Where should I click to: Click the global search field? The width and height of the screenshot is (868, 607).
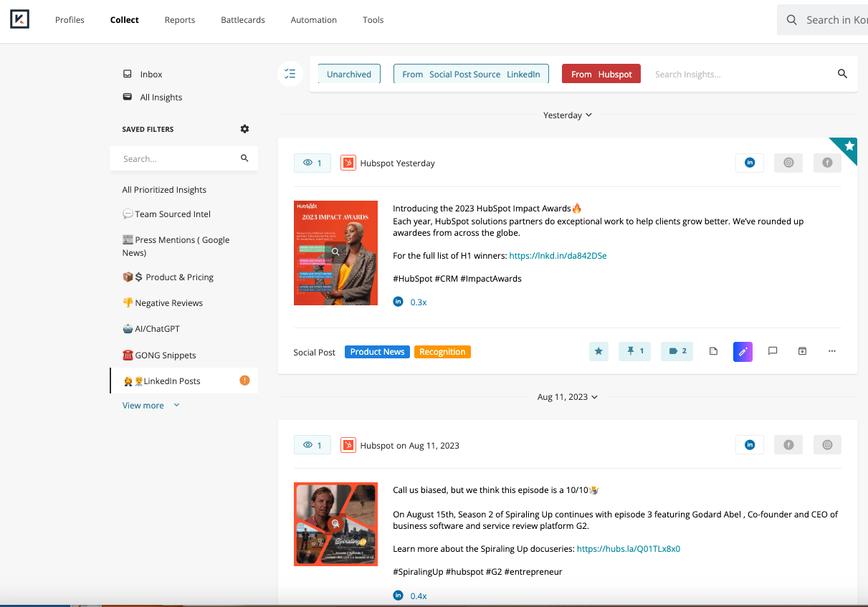click(823, 20)
